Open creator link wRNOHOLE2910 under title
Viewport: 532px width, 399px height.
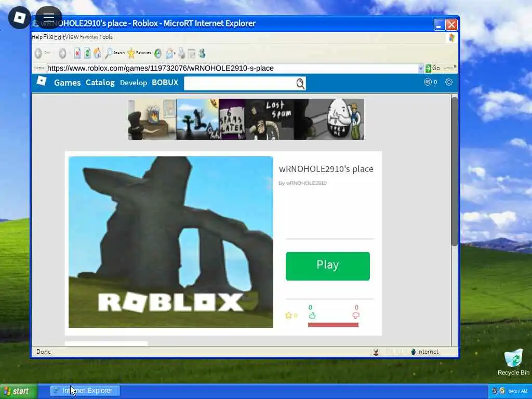pos(307,183)
